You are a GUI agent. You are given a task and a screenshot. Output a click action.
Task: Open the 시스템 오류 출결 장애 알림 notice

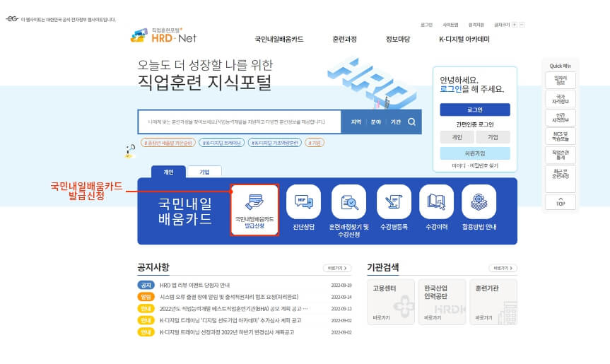click(229, 297)
